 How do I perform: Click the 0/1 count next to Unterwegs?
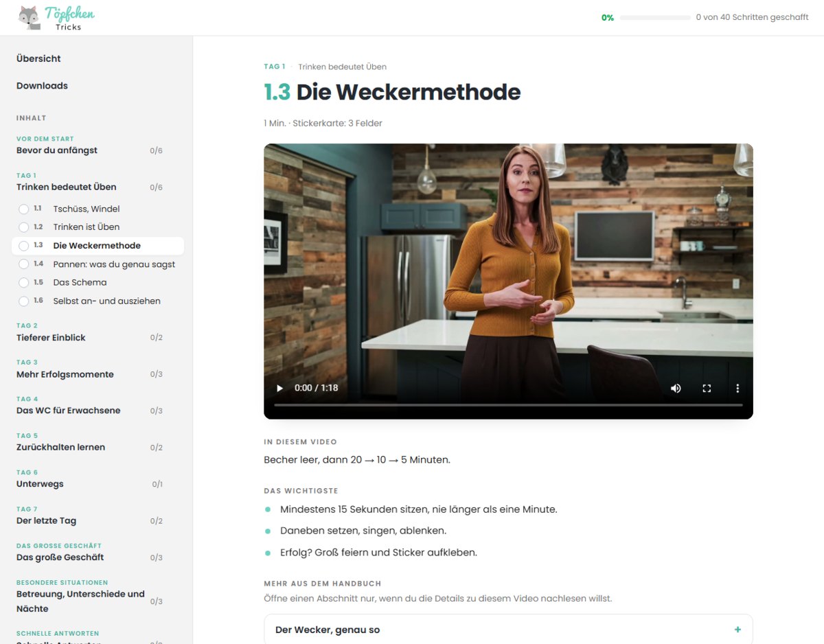(x=157, y=484)
